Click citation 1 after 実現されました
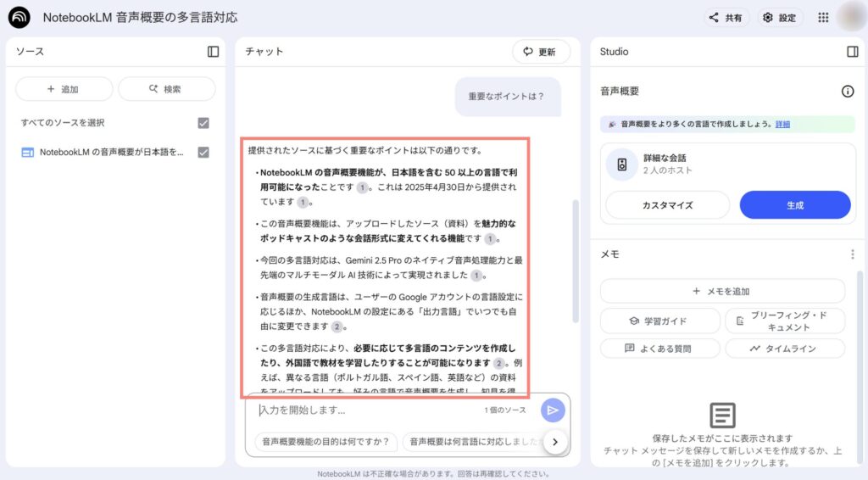This screenshot has width=868, height=480. click(476, 275)
